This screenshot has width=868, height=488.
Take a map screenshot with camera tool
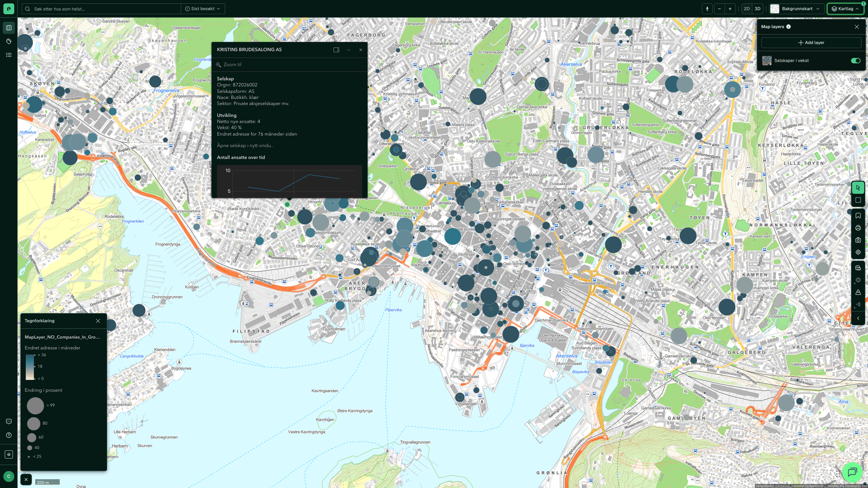pyautogui.click(x=858, y=240)
